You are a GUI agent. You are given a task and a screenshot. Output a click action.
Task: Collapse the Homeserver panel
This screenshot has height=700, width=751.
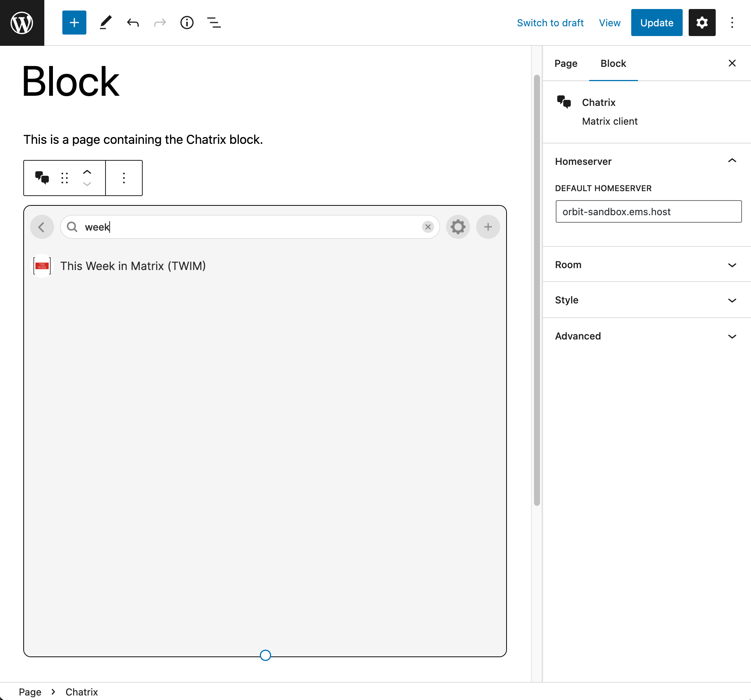pyautogui.click(x=731, y=161)
